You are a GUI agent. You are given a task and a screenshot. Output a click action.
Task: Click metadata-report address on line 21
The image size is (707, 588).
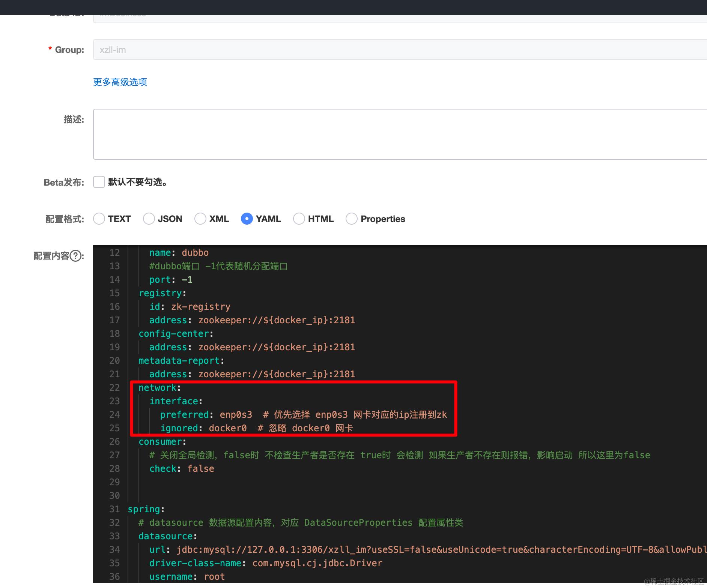click(252, 374)
